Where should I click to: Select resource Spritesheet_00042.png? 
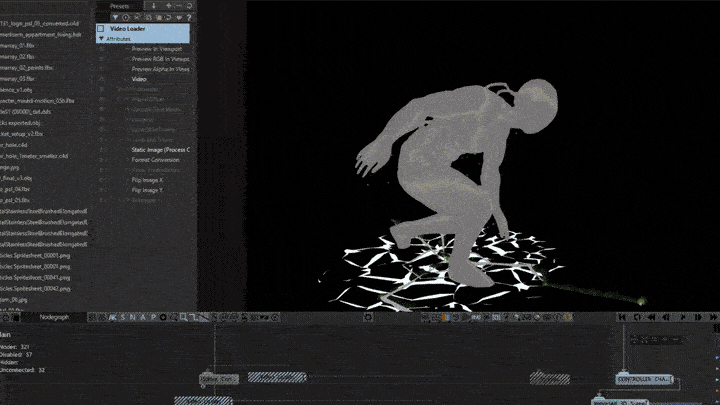(36, 288)
